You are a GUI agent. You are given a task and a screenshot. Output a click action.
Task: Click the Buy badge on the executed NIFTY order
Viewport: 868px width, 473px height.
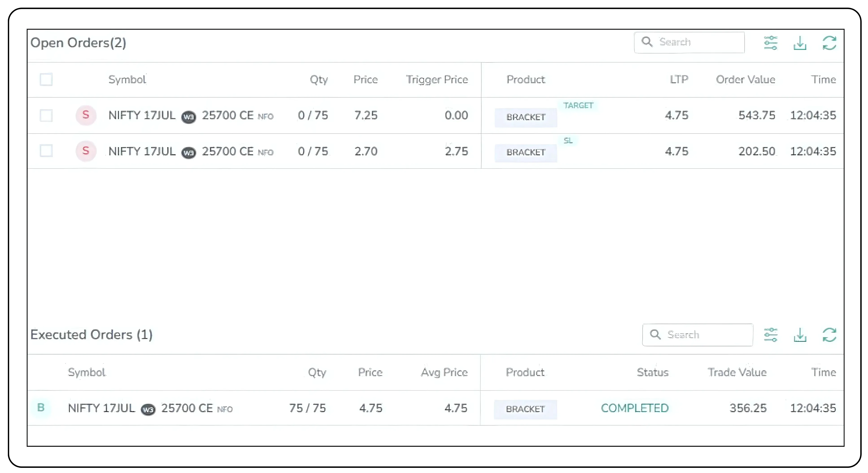[41, 408]
